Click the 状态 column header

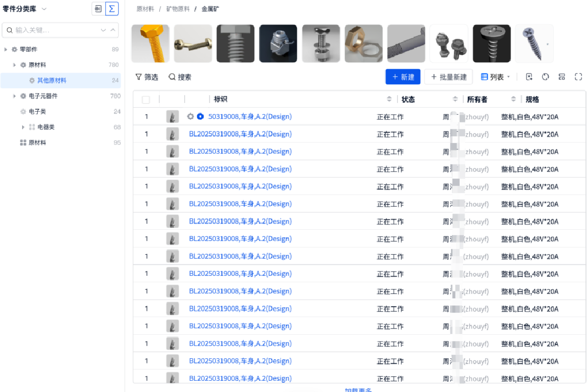click(x=408, y=99)
